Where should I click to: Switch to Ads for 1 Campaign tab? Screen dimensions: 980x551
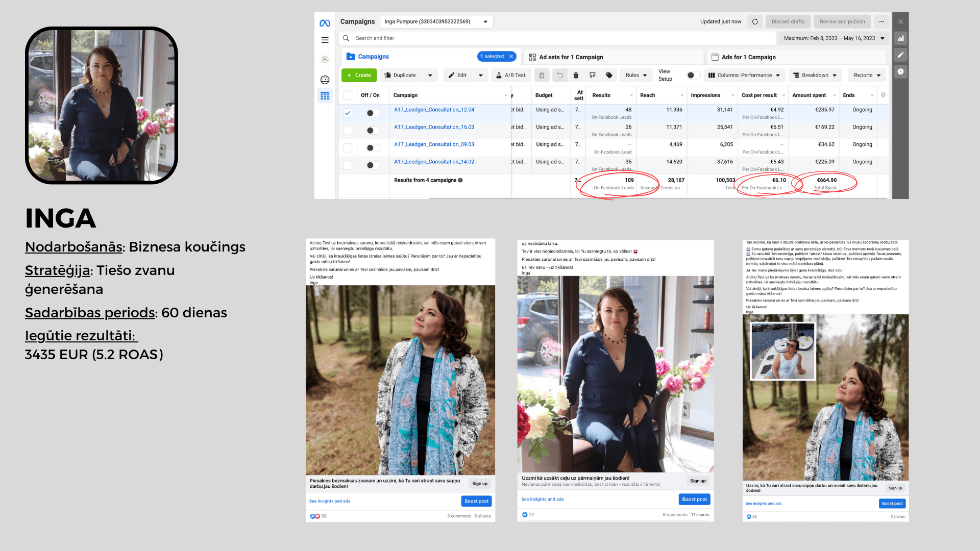click(748, 57)
